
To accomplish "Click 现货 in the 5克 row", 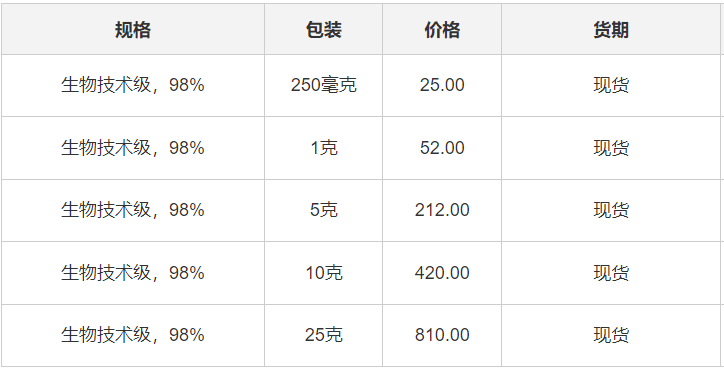I will pyautogui.click(x=611, y=210).
